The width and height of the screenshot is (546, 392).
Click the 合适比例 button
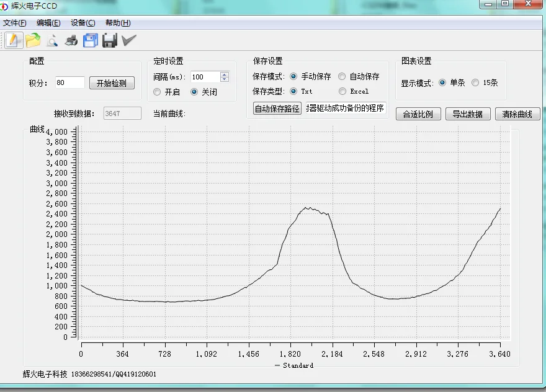[x=418, y=114]
